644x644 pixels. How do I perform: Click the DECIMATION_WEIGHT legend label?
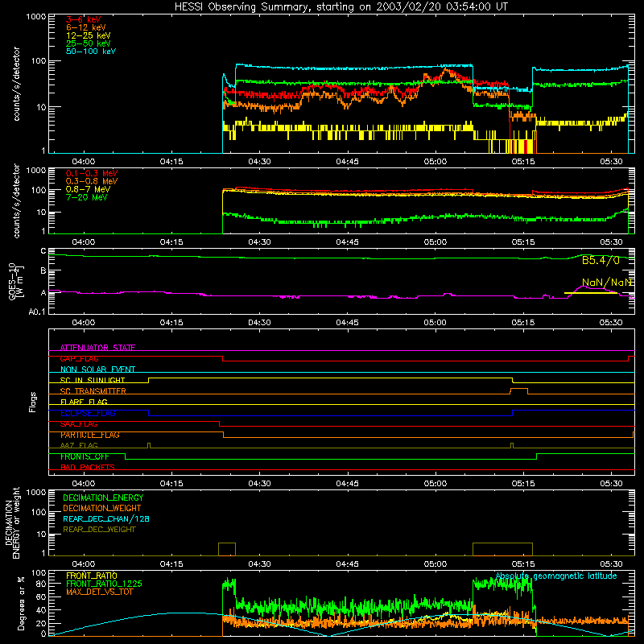point(102,508)
